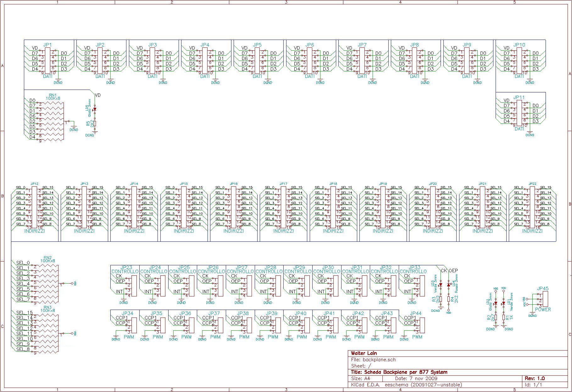Select the Date: 7 nov 2009 field
Viewport: 572px width, 392px height.
click(416, 378)
